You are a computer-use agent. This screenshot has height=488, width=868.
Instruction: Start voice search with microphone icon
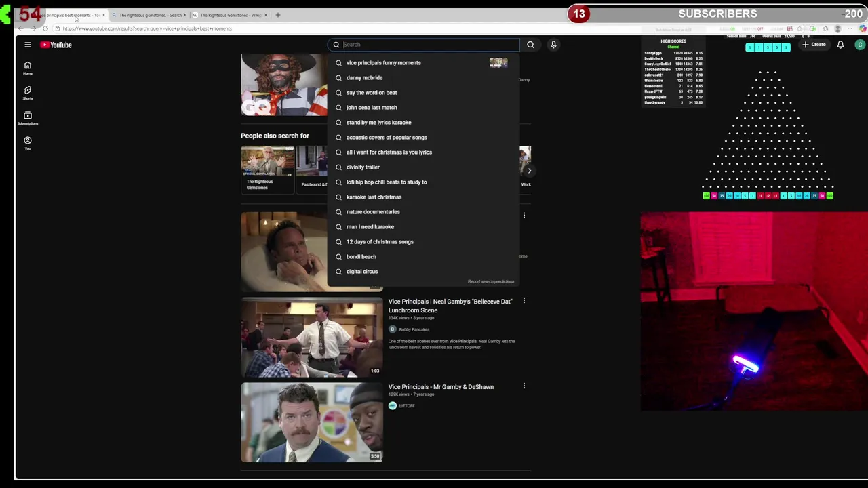[553, 45]
